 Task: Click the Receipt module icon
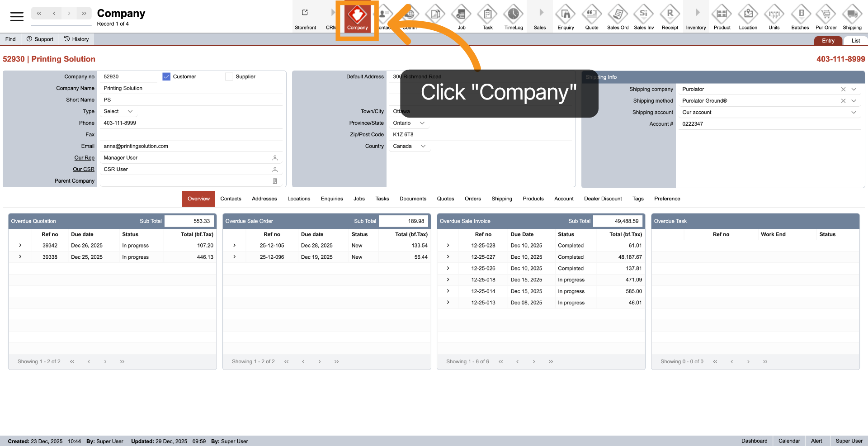670,17
